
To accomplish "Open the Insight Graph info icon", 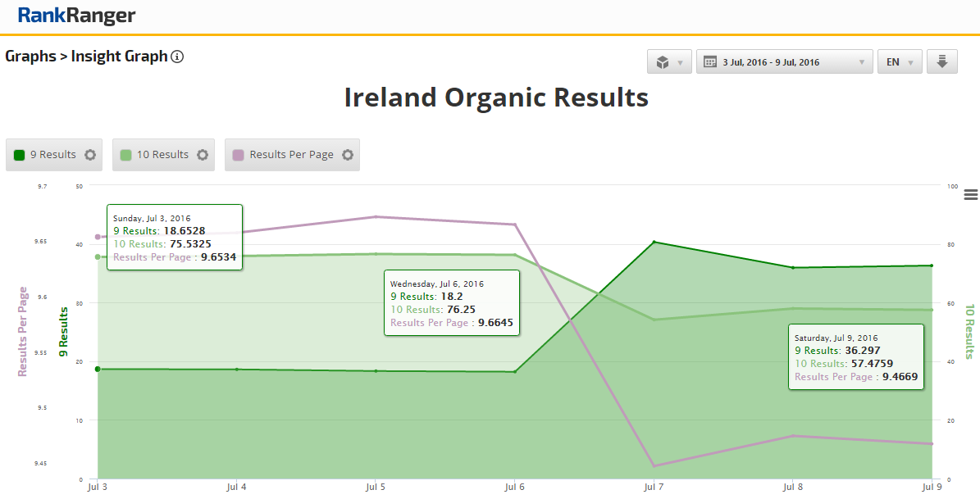I will [177, 57].
